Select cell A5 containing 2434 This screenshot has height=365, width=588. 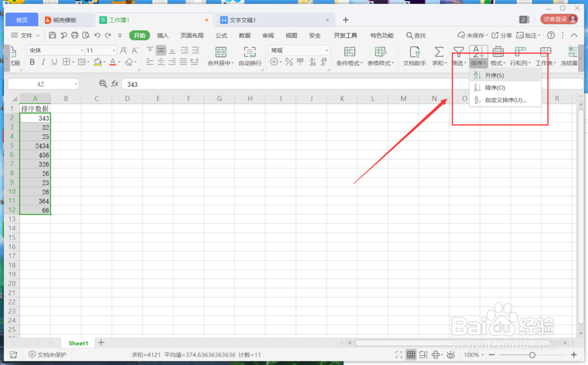coord(35,145)
